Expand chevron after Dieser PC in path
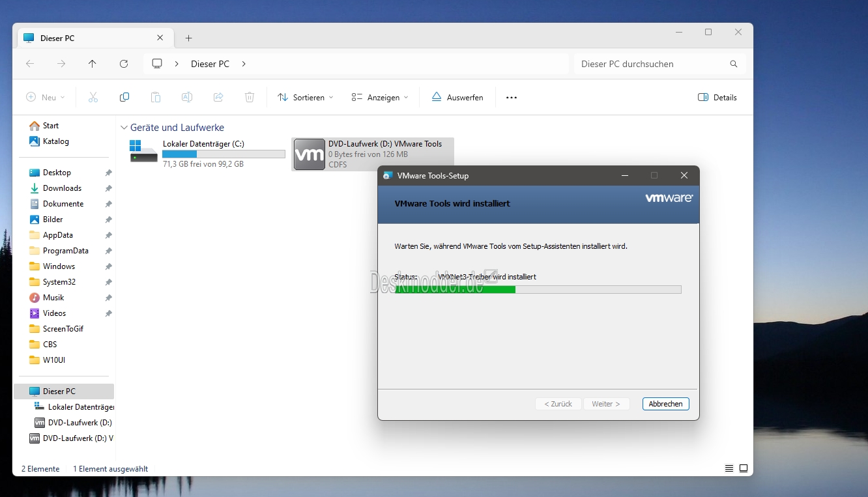Viewport: 868px width, 497px height. click(244, 64)
